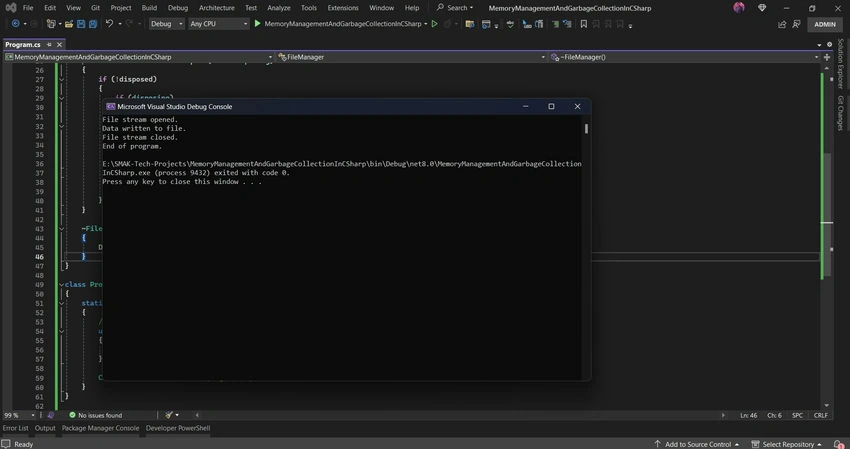Click the No issues found health indicator
The height and width of the screenshot is (449, 850).
95,415
